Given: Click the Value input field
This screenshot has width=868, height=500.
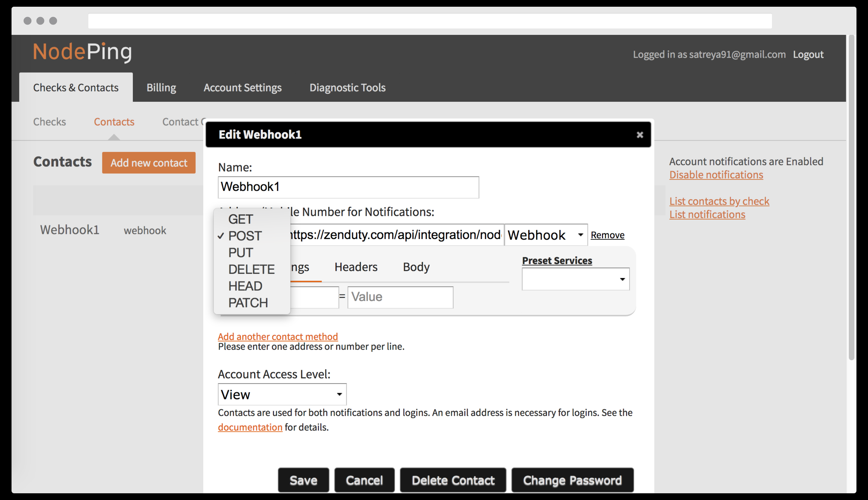Looking at the screenshot, I should tap(400, 297).
